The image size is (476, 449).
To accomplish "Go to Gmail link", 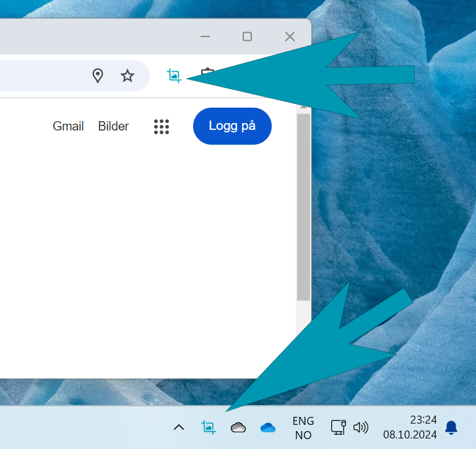I will pos(68,126).
